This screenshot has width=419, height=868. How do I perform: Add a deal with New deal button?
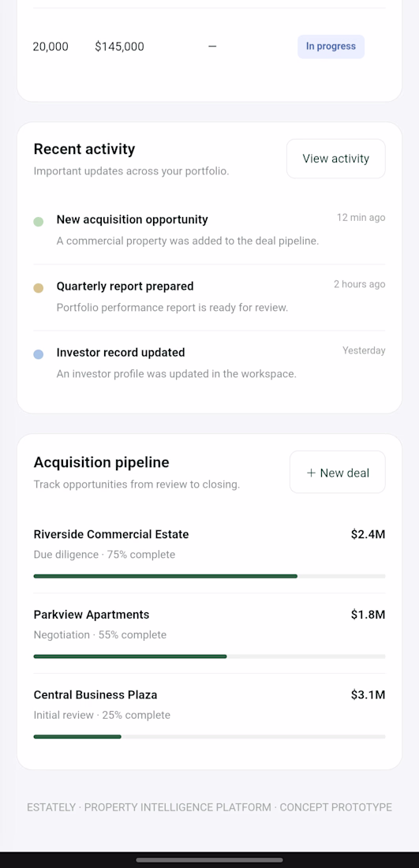tap(337, 473)
